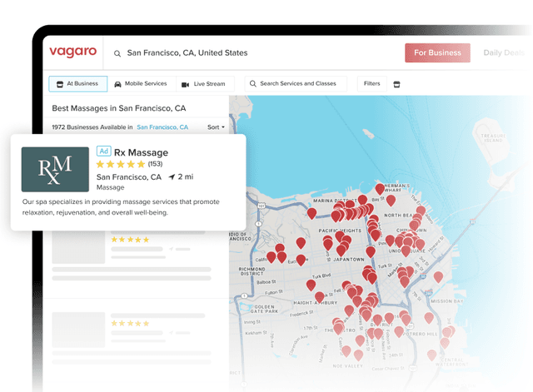Image resolution: width=533 pixels, height=392 pixels.
Task: Switch to the Mobile Services tab
Action: 142,84
